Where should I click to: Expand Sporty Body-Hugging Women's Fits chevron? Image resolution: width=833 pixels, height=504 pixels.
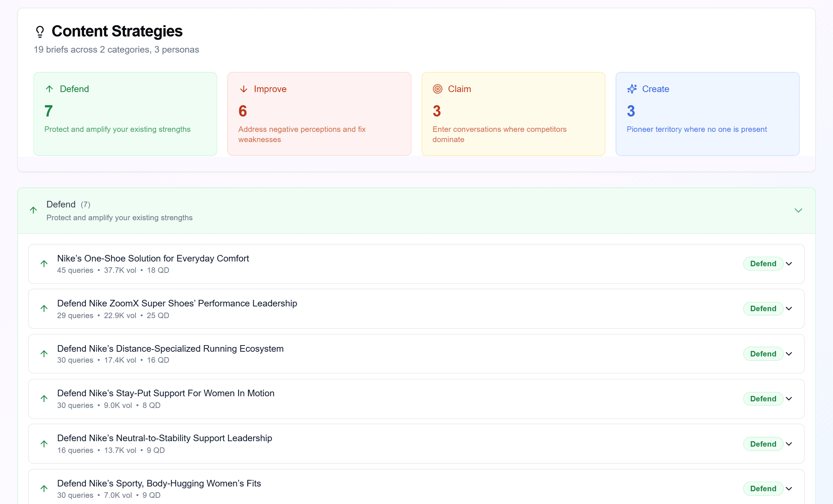(789, 489)
